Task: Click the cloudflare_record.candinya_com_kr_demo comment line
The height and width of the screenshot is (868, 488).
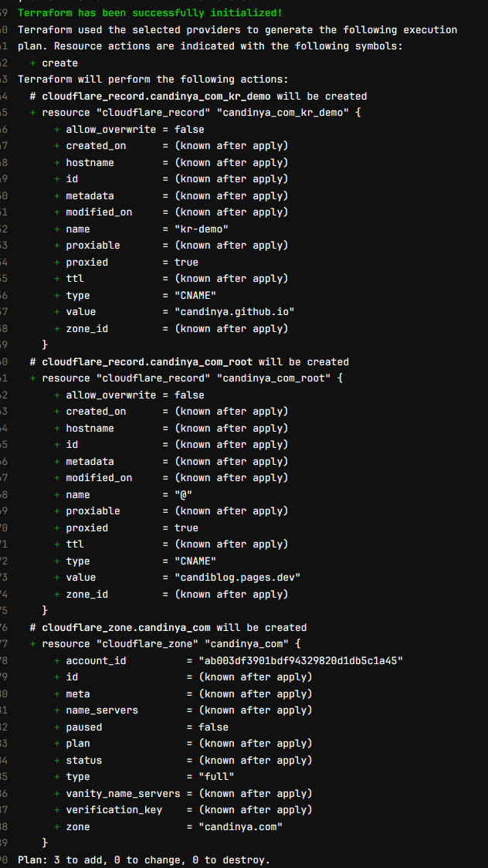Action: (x=198, y=96)
